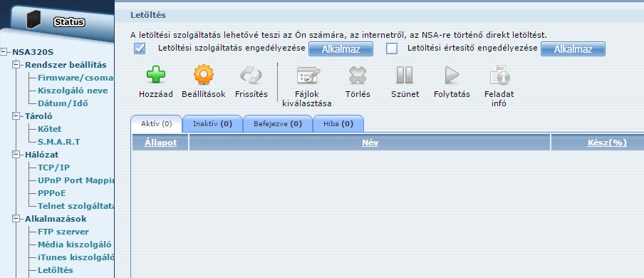Sort by Kész(%) column header
The image size is (644, 278).
(607, 143)
